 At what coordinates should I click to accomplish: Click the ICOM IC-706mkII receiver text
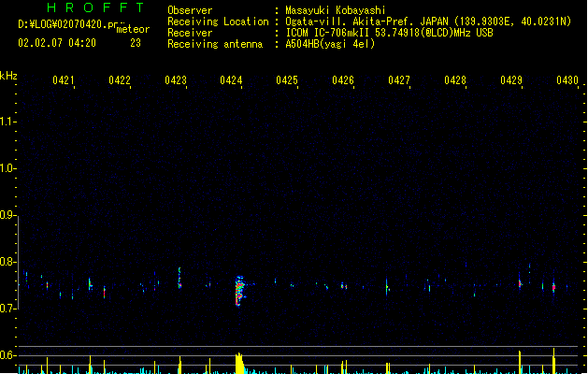coord(389,33)
